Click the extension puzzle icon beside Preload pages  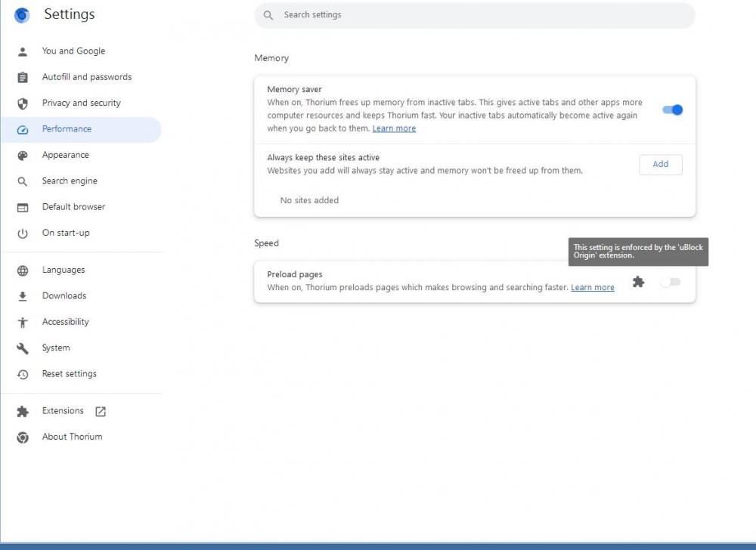(x=638, y=282)
